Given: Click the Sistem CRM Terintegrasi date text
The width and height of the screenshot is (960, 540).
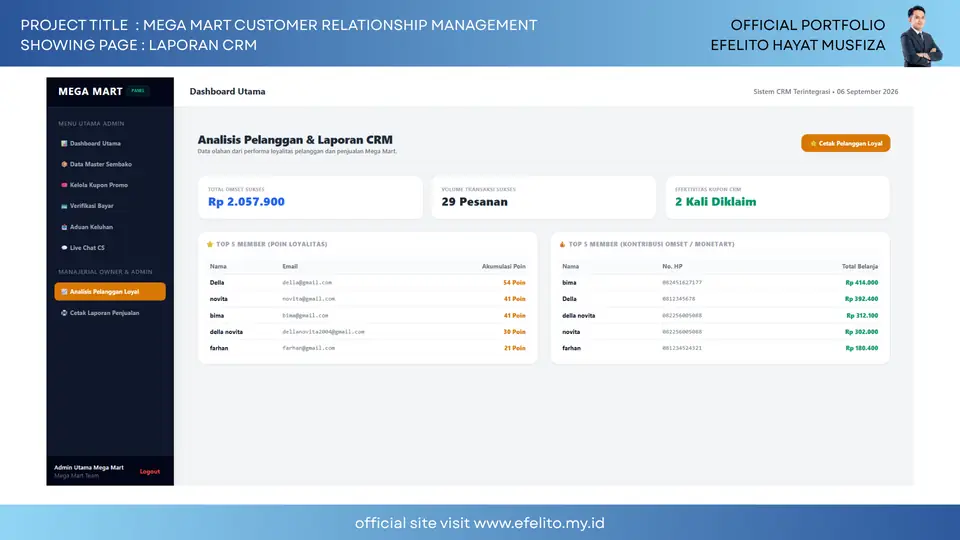Looking at the screenshot, I should coord(825,91).
